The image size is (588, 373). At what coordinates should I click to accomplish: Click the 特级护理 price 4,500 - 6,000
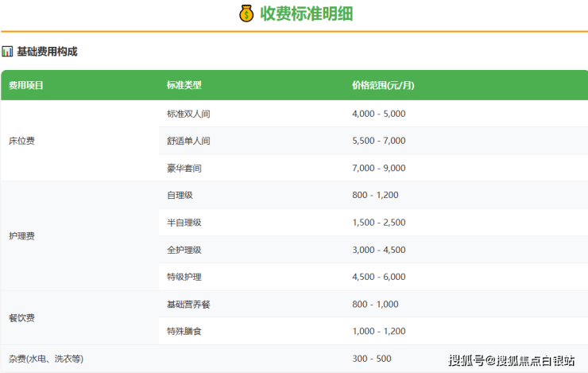[378, 277]
